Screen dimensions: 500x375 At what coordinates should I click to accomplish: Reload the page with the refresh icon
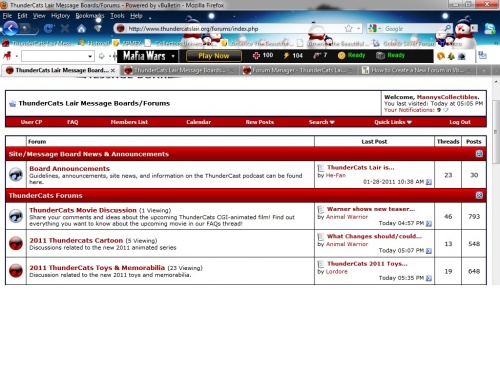pos(48,29)
